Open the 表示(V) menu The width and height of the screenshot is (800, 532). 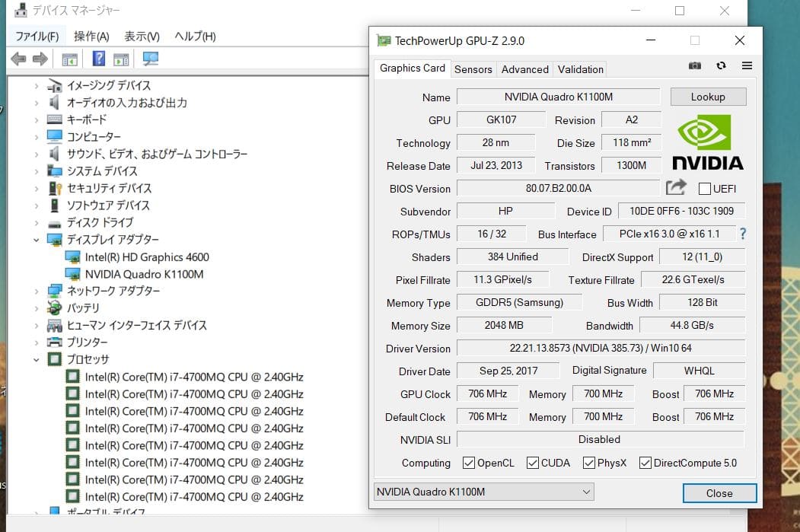142,37
